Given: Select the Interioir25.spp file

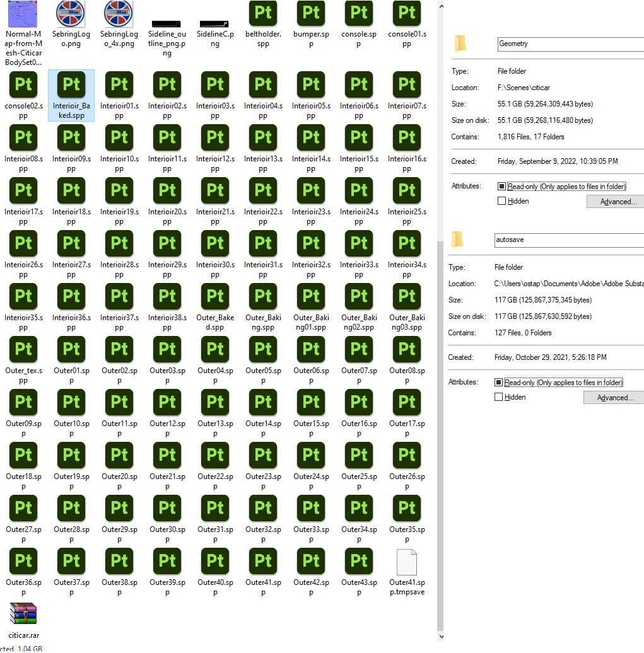Looking at the screenshot, I should [x=407, y=201].
